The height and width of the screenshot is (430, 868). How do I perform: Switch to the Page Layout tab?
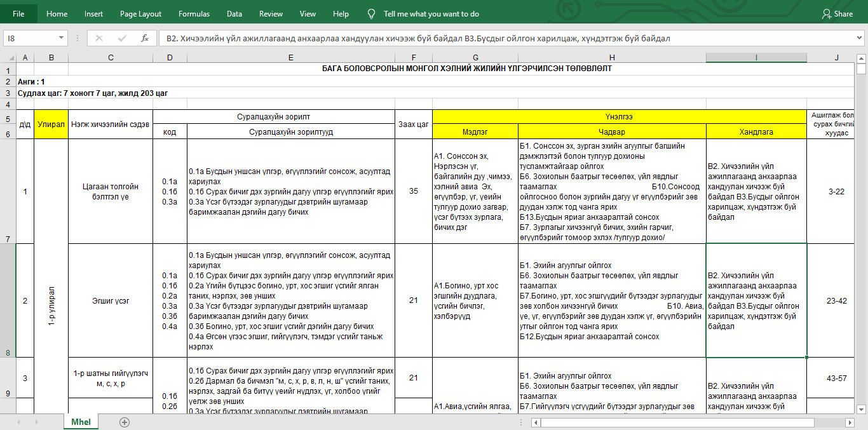coord(140,13)
